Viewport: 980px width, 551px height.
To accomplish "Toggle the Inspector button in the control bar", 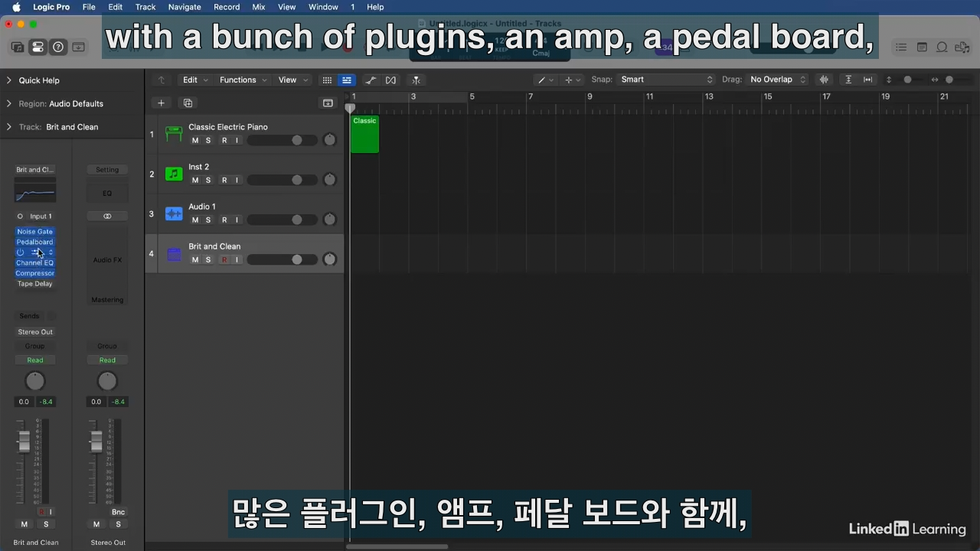I will [x=38, y=47].
